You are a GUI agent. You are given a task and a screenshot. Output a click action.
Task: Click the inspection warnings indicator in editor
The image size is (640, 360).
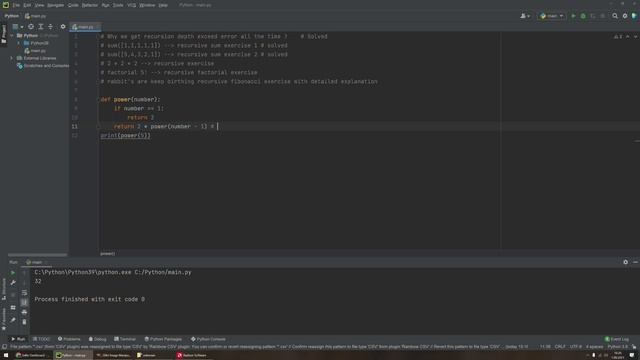tap(618, 37)
